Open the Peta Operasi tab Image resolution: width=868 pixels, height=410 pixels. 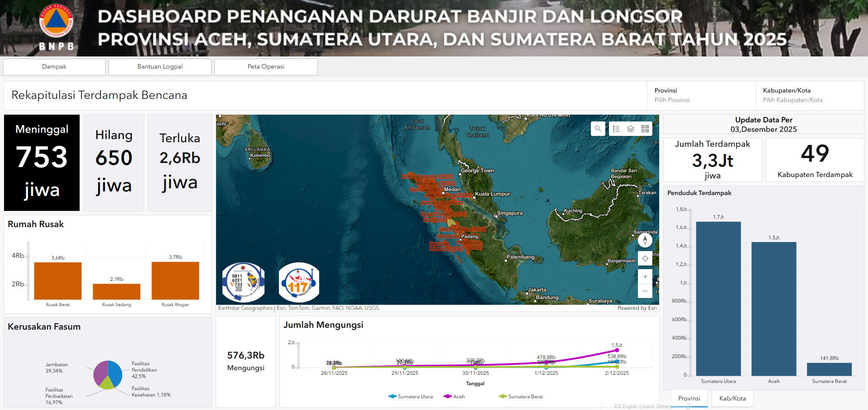(266, 66)
